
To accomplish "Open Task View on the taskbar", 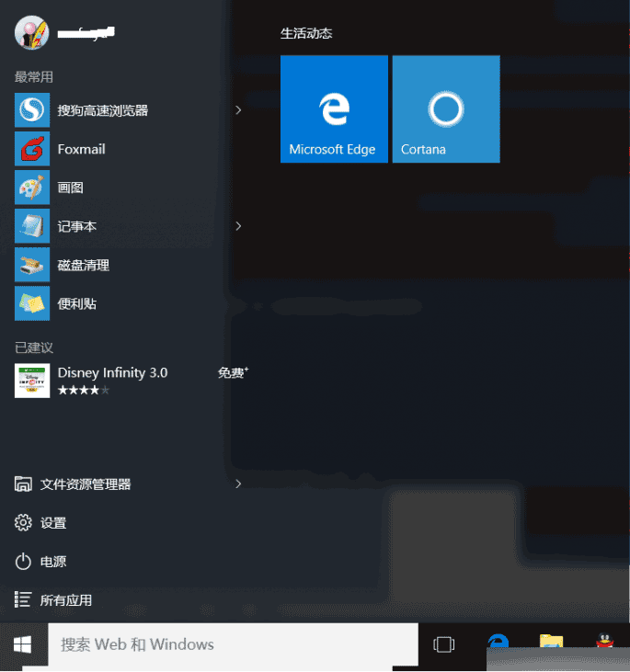I will (x=443, y=644).
